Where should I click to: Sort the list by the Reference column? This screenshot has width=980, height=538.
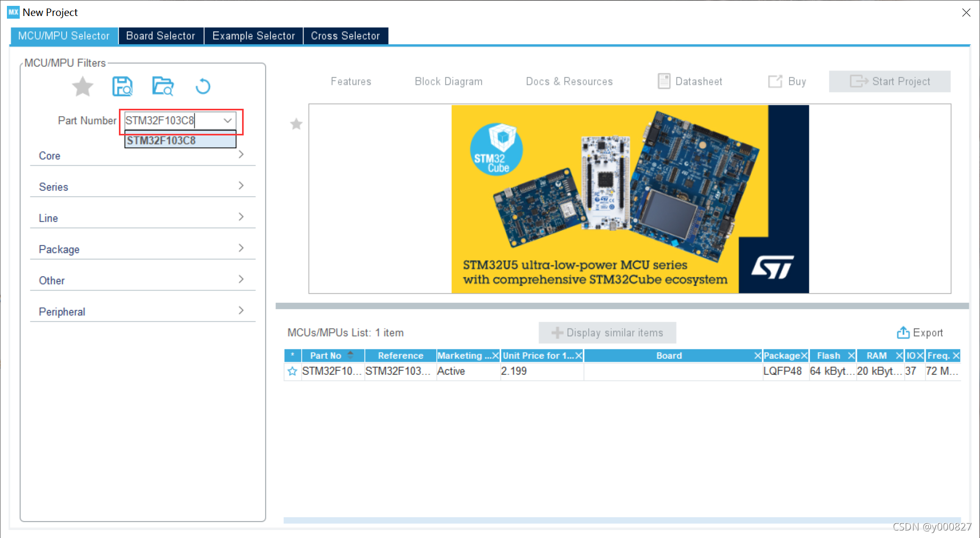400,356
